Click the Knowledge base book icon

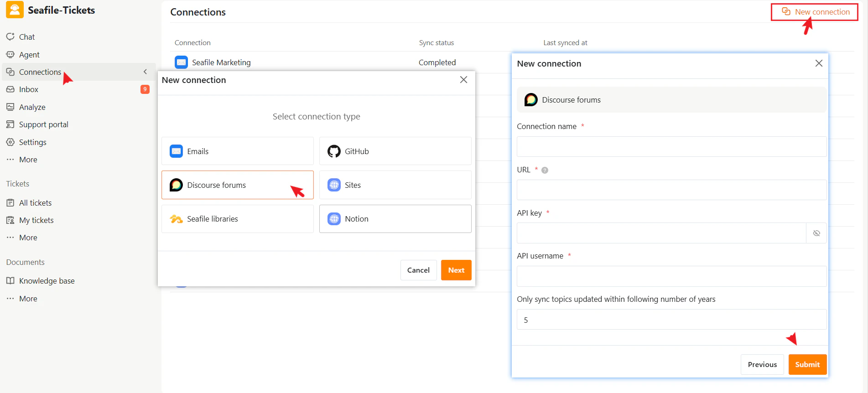point(10,280)
